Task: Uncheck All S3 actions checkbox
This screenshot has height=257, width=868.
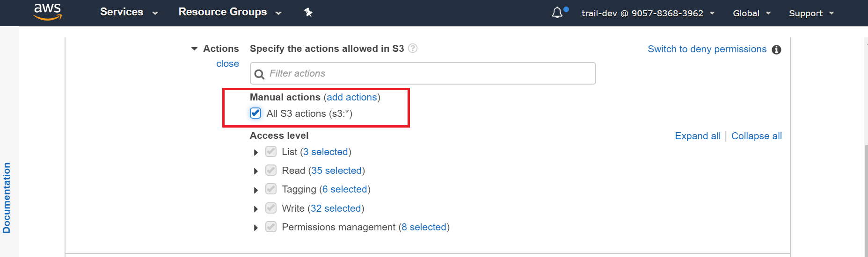Action: coord(255,113)
